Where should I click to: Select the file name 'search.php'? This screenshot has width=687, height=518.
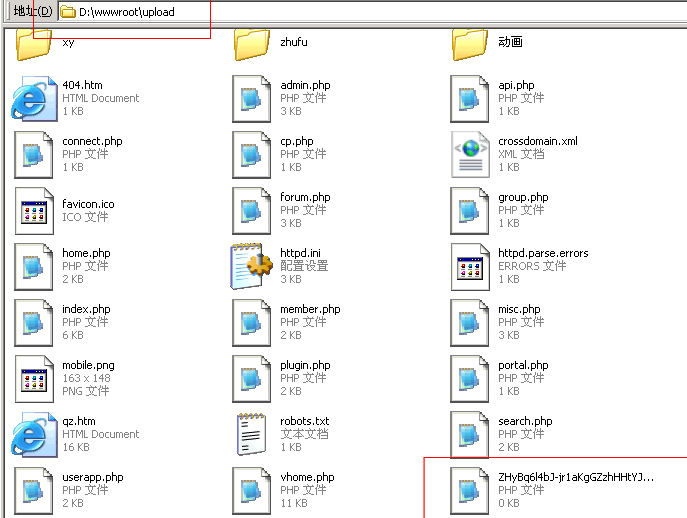pyautogui.click(x=525, y=421)
